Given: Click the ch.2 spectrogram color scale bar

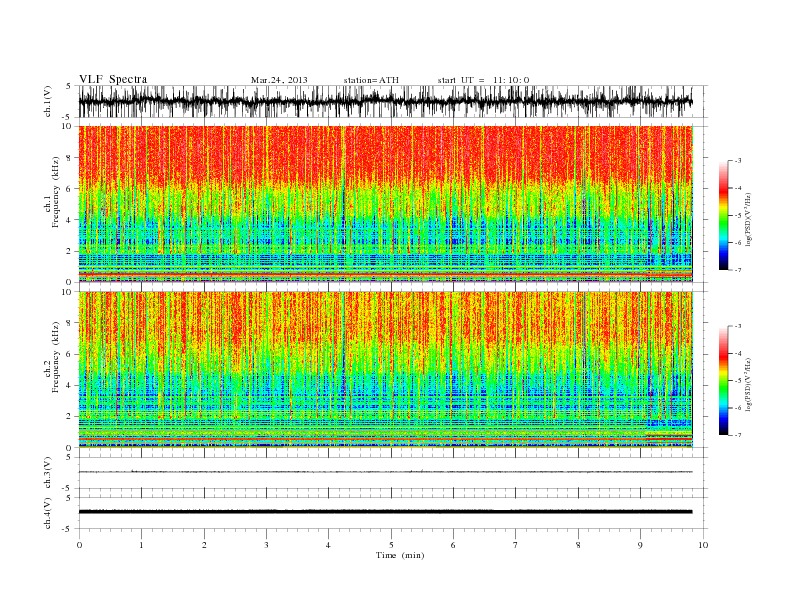Looking at the screenshot, I should point(723,381).
